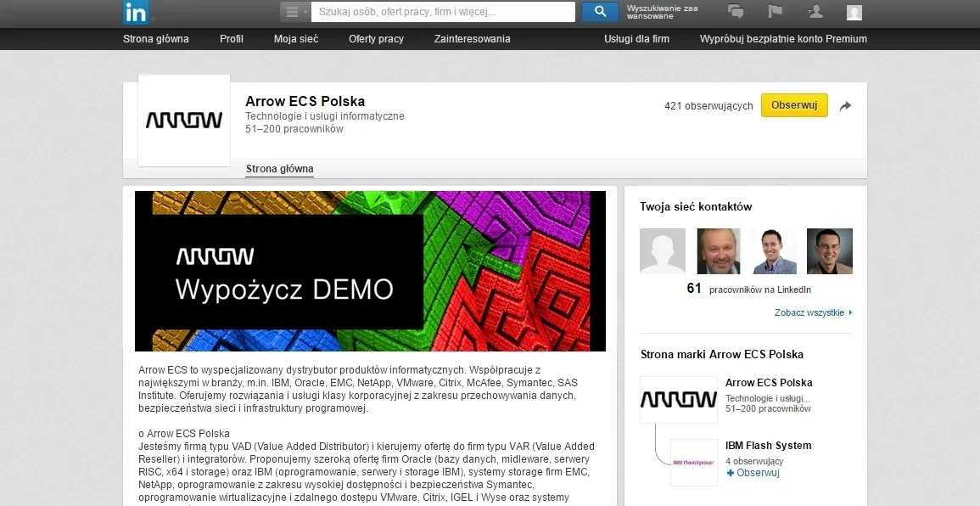Click the Arrow logo in brand page sidebar

coord(679,400)
